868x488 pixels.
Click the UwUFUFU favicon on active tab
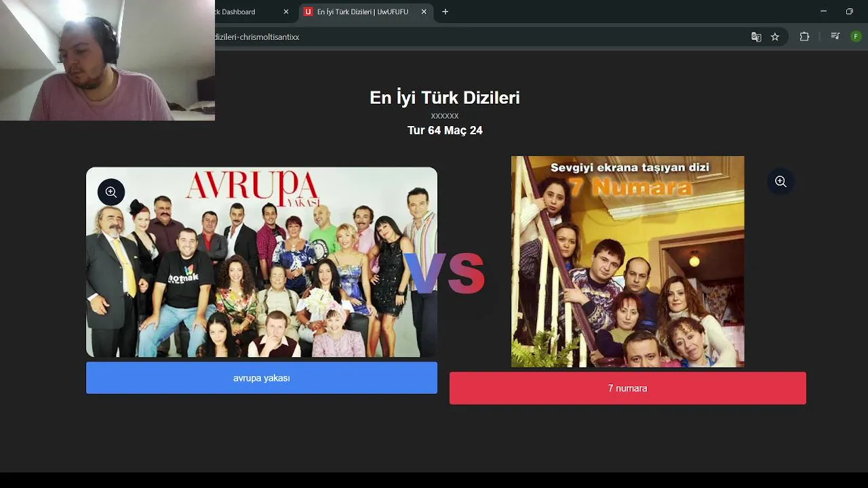pyautogui.click(x=309, y=12)
